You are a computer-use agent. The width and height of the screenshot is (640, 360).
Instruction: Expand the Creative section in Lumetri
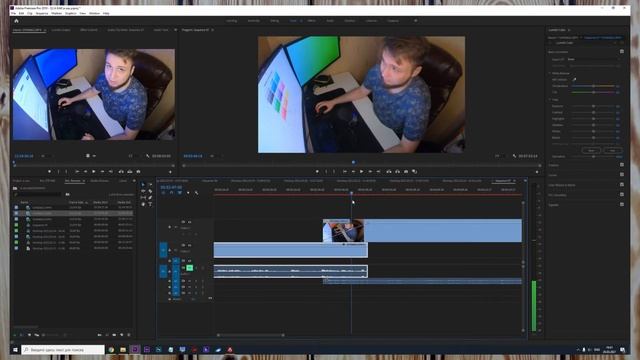pyautogui.click(x=553, y=165)
